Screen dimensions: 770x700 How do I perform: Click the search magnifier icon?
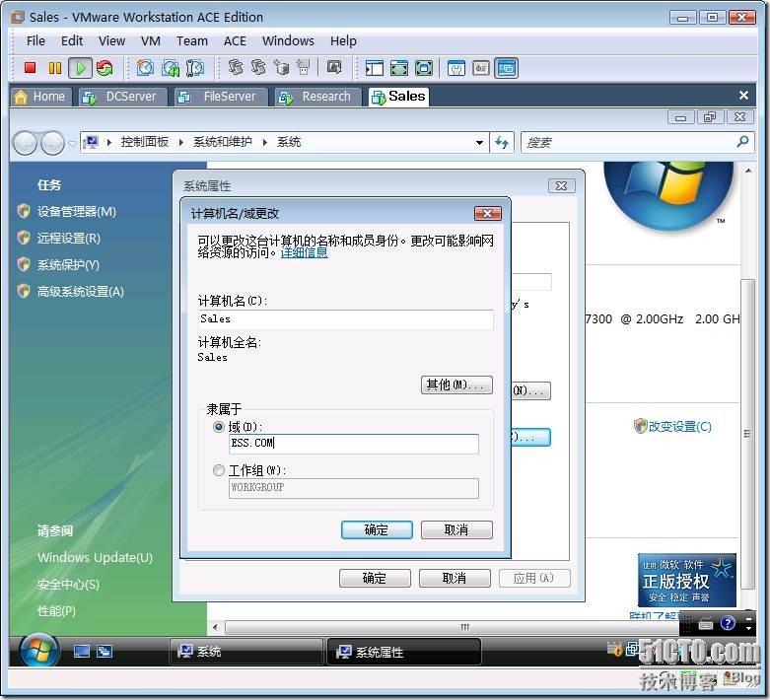pos(742,142)
